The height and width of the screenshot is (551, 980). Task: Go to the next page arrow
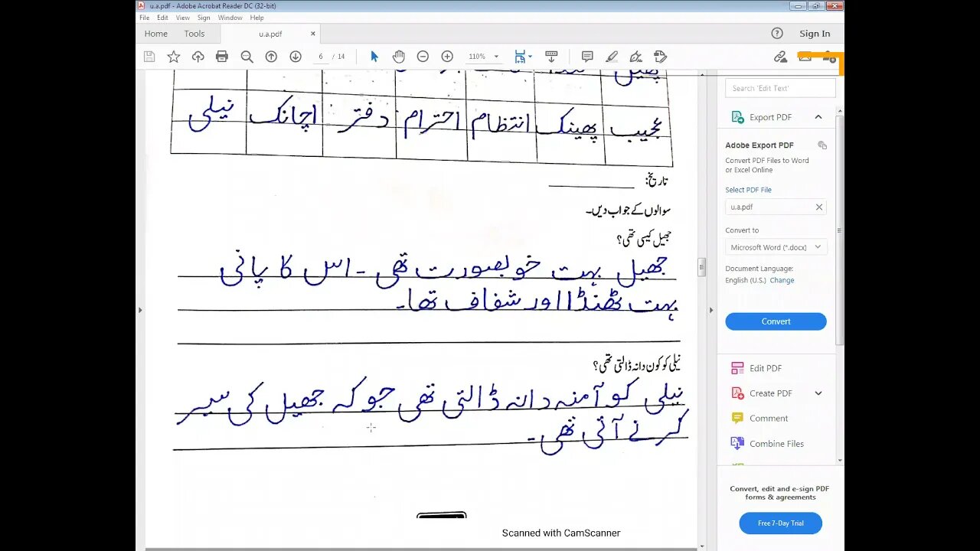click(296, 57)
